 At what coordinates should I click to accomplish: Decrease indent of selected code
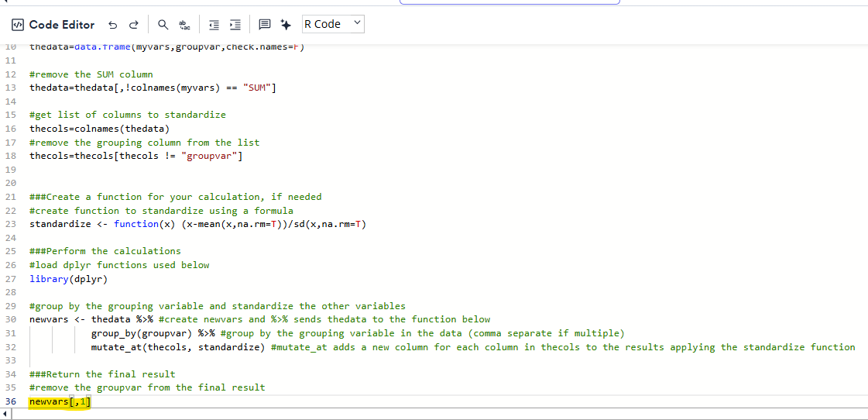coord(213,25)
